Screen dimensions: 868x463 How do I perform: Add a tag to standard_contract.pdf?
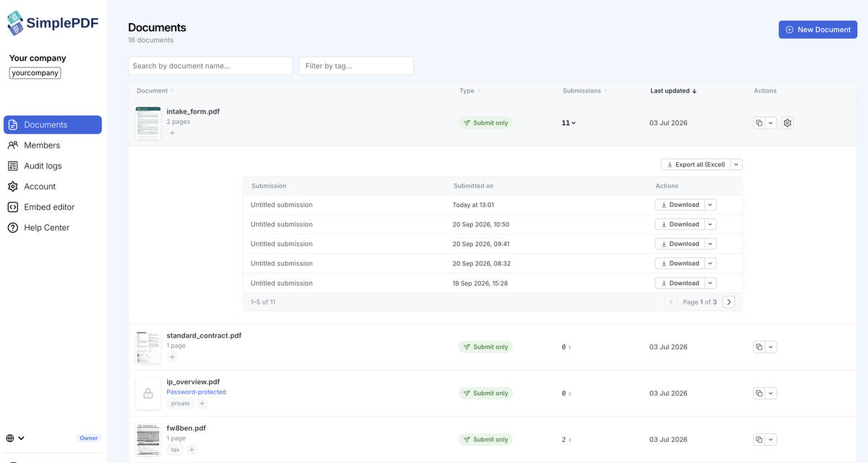tap(172, 357)
